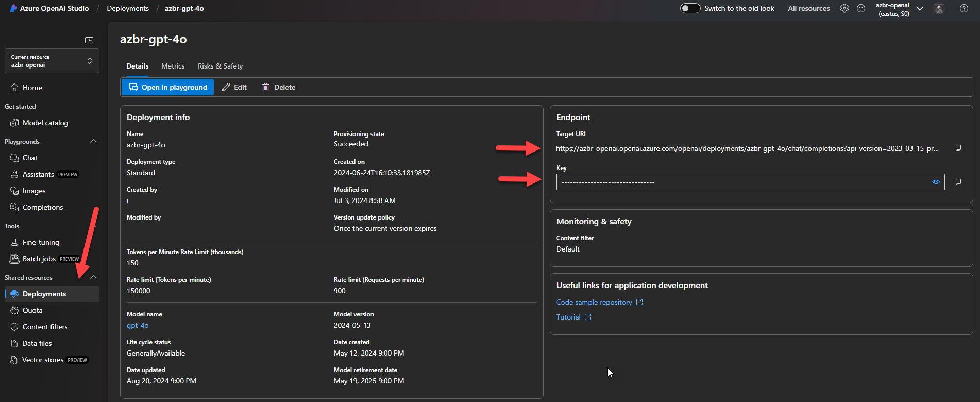Image resolution: width=980 pixels, height=402 pixels.
Task: Click the Azure OpenAI Studio breadcrumb title
Action: 54,8
